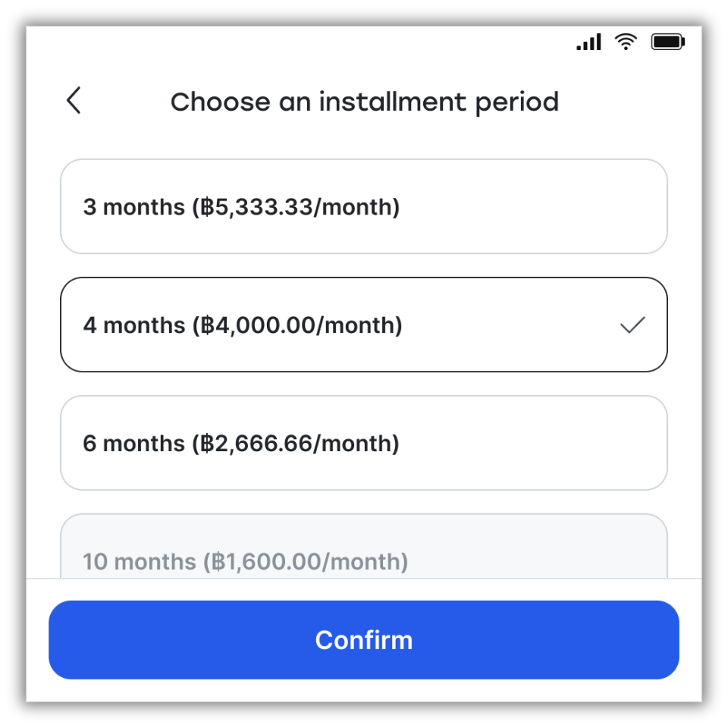The image size is (728, 728).
Task: Confirm the selected installment period
Action: pyautogui.click(x=363, y=640)
